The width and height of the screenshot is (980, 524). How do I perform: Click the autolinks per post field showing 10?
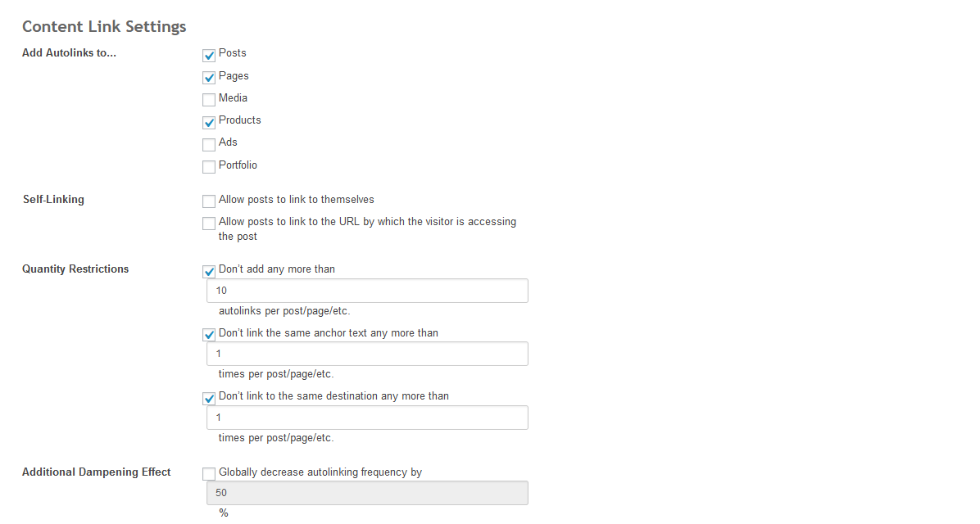(367, 291)
